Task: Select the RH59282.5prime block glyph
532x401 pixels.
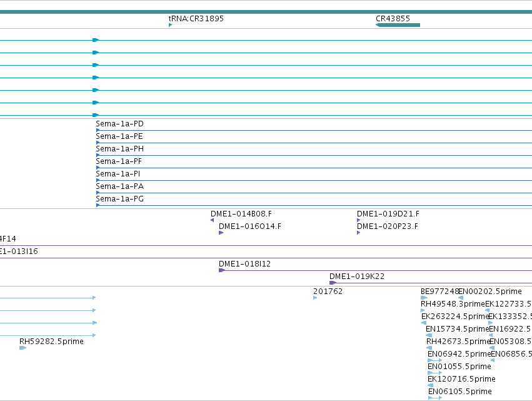Action: pyautogui.click(x=23, y=348)
